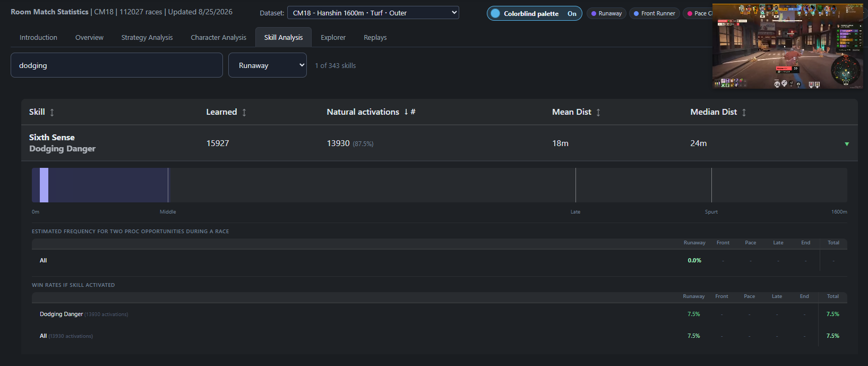This screenshot has width=868, height=366.
Task: Open the Introduction tab
Action: click(x=38, y=38)
